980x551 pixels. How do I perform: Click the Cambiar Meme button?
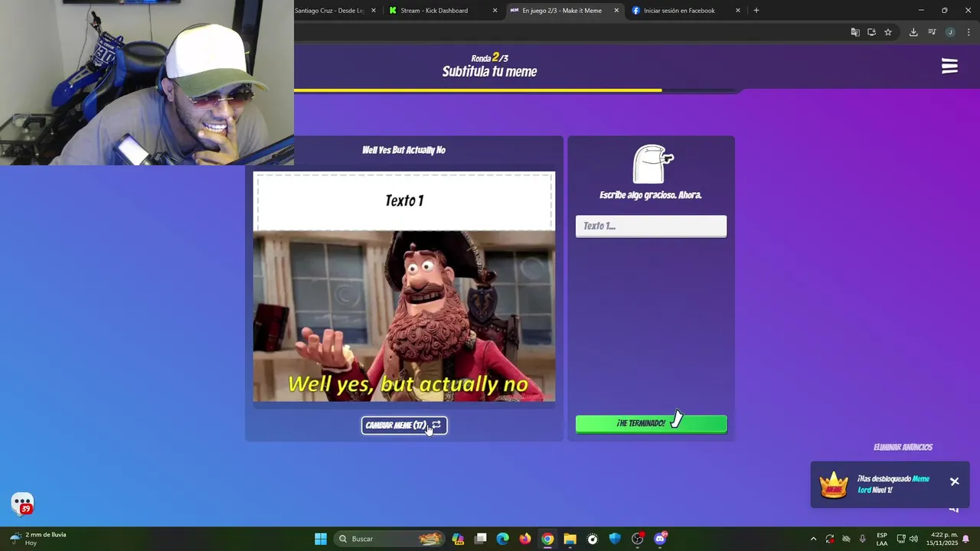coord(404,425)
